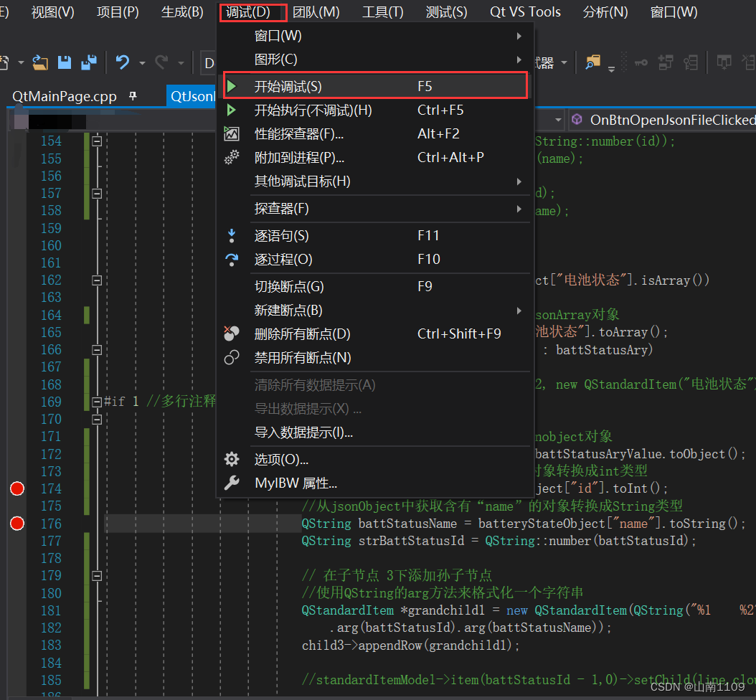The image size is (756, 700).
Task: Click the 禁用所有断点 circles icon
Action: click(x=232, y=357)
